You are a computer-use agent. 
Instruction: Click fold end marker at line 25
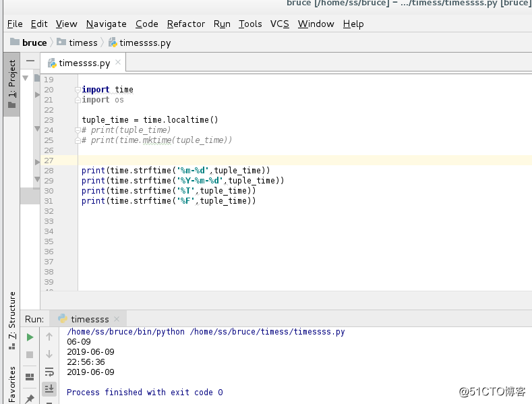click(78, 140)
